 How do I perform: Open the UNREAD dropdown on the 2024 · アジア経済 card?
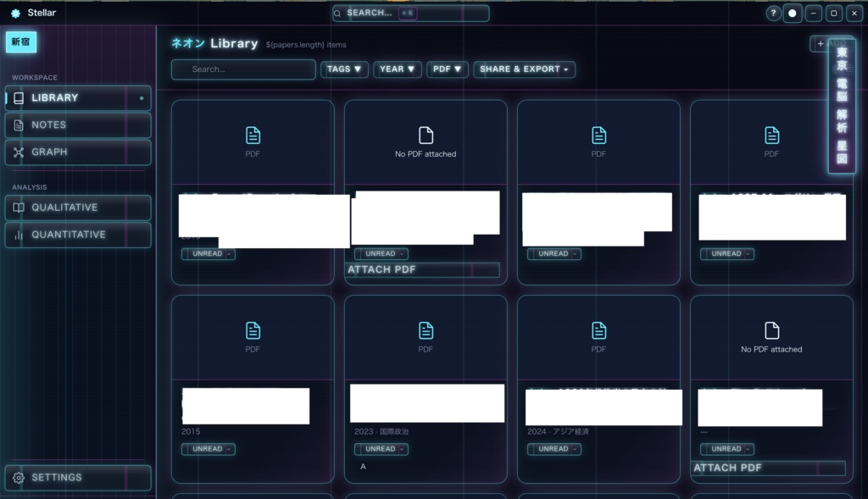tap(554, 449)
